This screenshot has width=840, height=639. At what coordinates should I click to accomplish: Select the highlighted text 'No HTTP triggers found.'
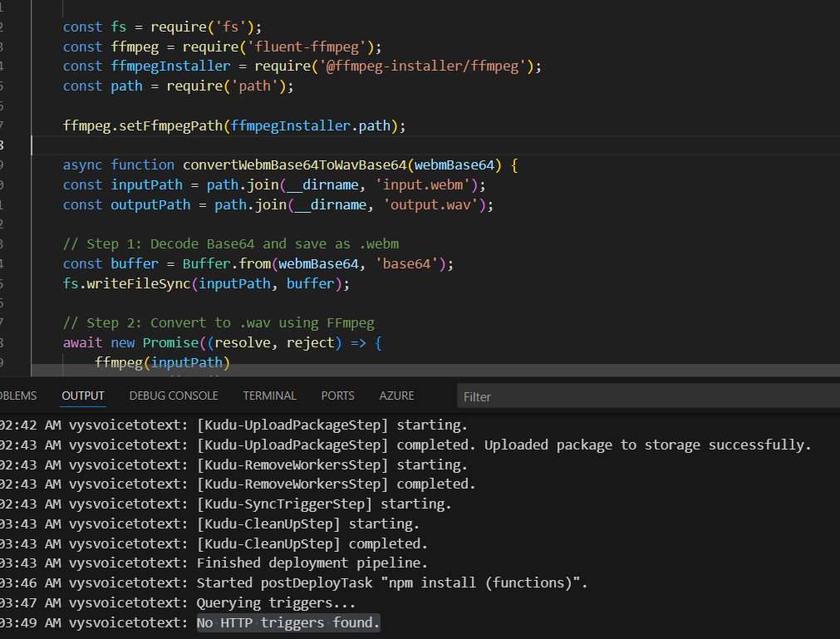pos(287,622)
